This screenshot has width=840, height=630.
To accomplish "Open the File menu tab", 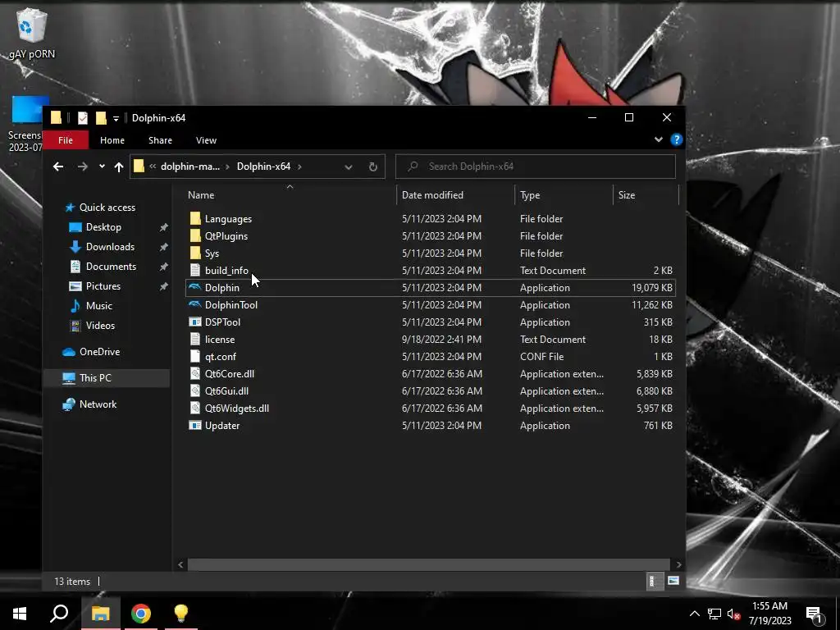I will pos(66,140).
